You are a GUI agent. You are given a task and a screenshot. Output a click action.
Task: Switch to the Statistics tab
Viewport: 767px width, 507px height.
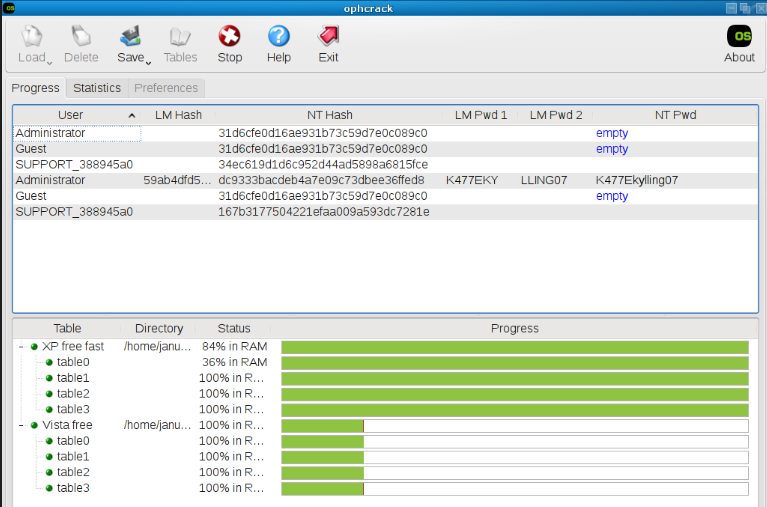click(x=97, y=88)
